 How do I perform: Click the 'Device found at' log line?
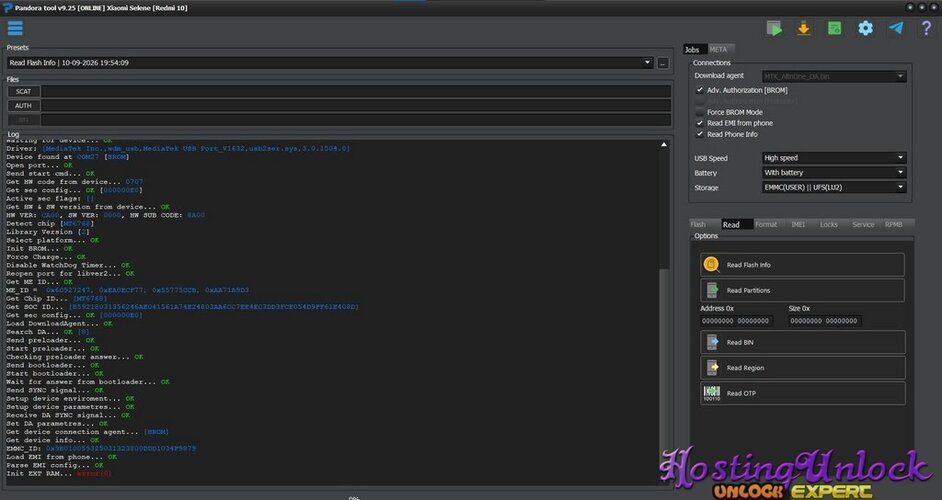[67, 157]
